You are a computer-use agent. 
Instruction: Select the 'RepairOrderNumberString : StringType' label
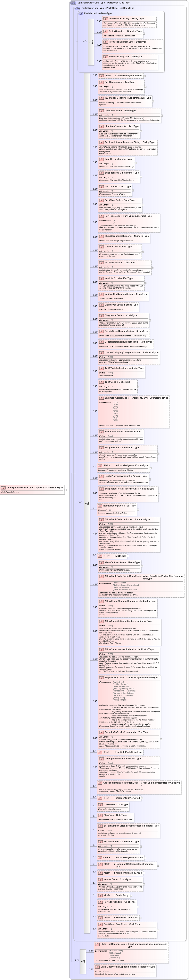(126, 331)
